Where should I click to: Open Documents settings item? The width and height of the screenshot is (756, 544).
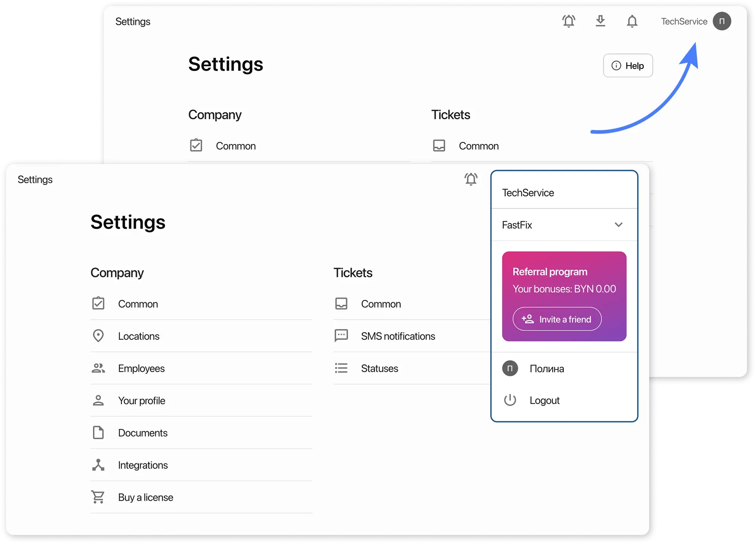(143, 433)
